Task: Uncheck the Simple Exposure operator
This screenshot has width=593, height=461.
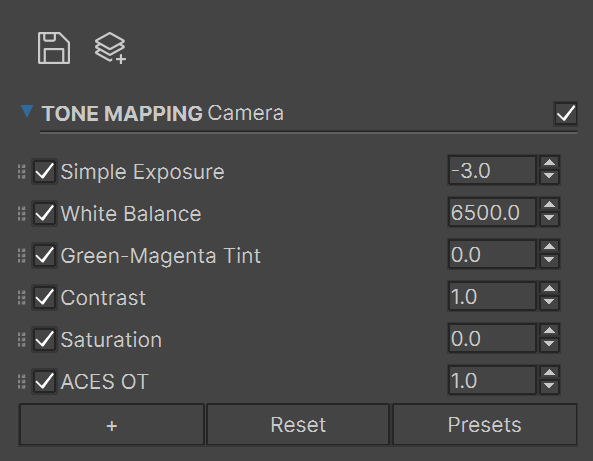Action: tap(45, 172)
